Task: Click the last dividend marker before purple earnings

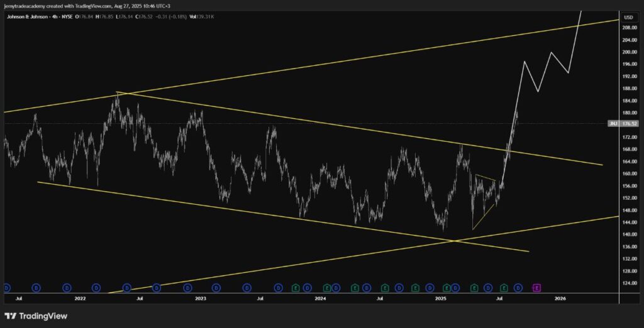Action: coord(518,288)
